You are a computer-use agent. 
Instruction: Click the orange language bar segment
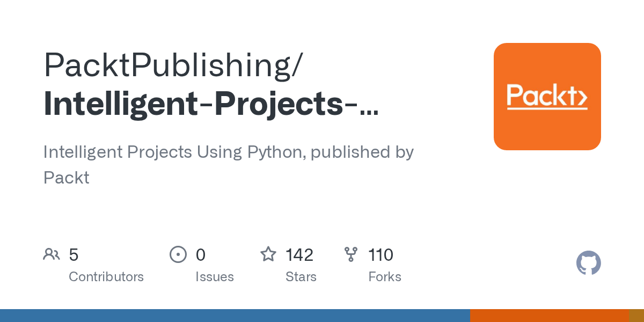tap(550, 316)
